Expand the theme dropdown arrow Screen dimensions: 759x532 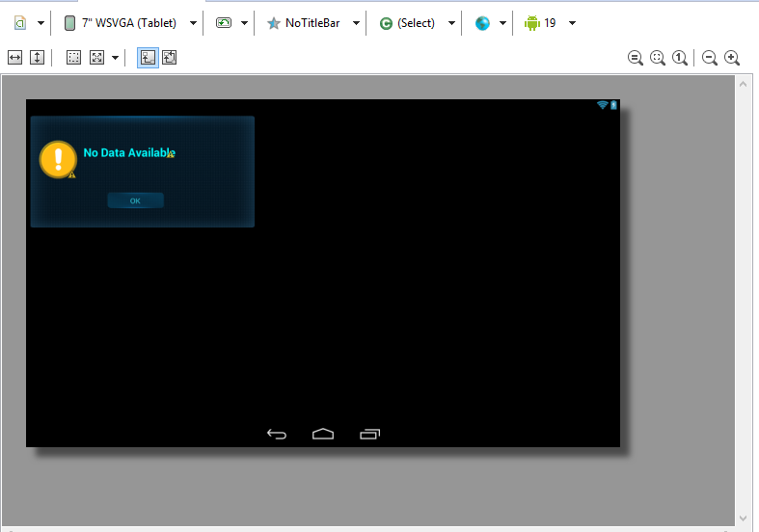(356, 23)
